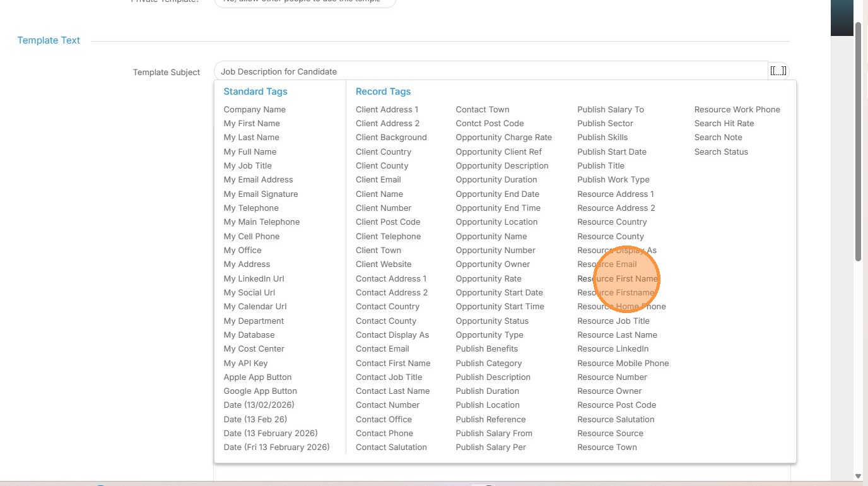The height and width of the screenshot is (486, 868).
Task: Choose the Resource Last Name tag
Action: 618,335
